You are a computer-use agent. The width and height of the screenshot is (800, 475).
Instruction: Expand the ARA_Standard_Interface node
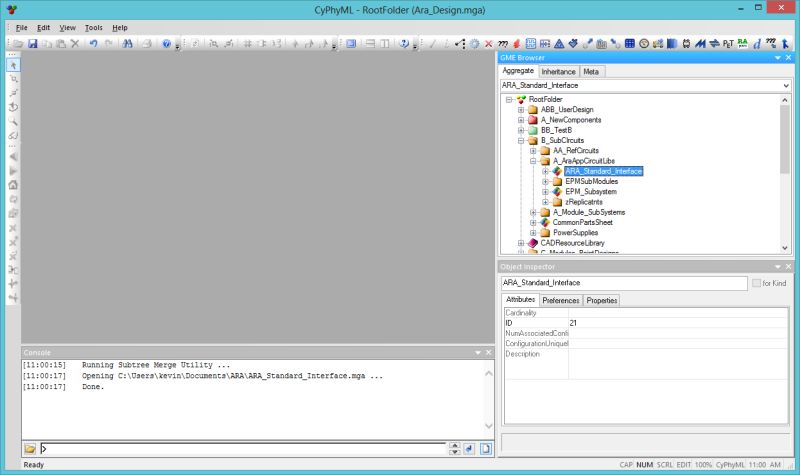[545, 171]
